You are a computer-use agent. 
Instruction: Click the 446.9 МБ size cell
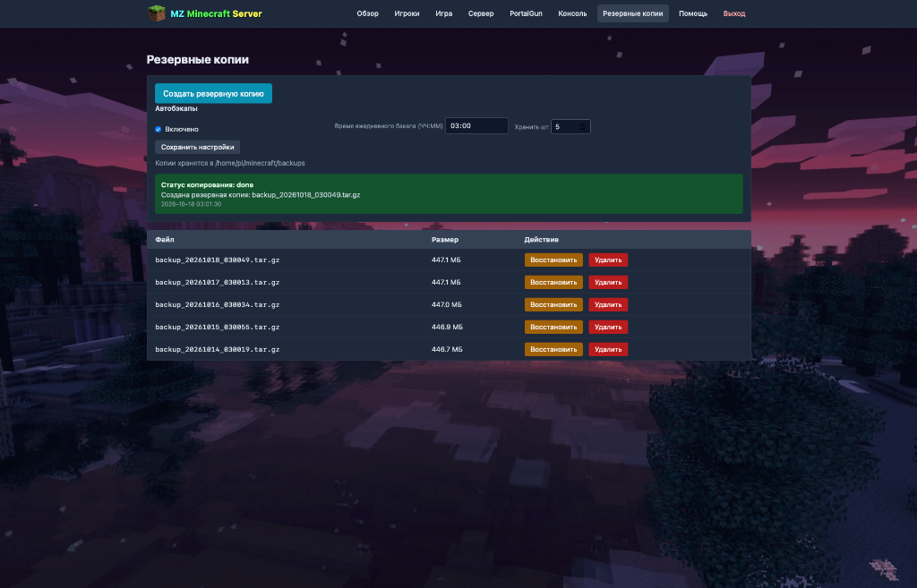[447, 328]
